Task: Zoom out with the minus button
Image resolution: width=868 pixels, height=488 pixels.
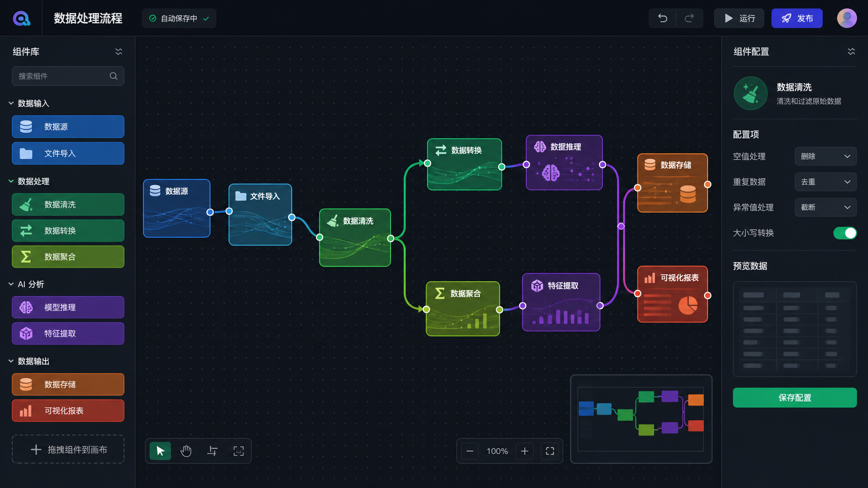Action: coord(470,451)
